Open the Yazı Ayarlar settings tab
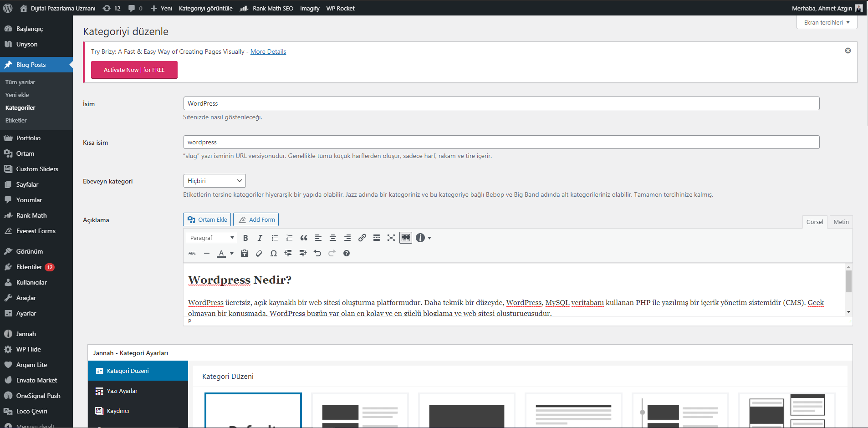 [x=138, y=391]
